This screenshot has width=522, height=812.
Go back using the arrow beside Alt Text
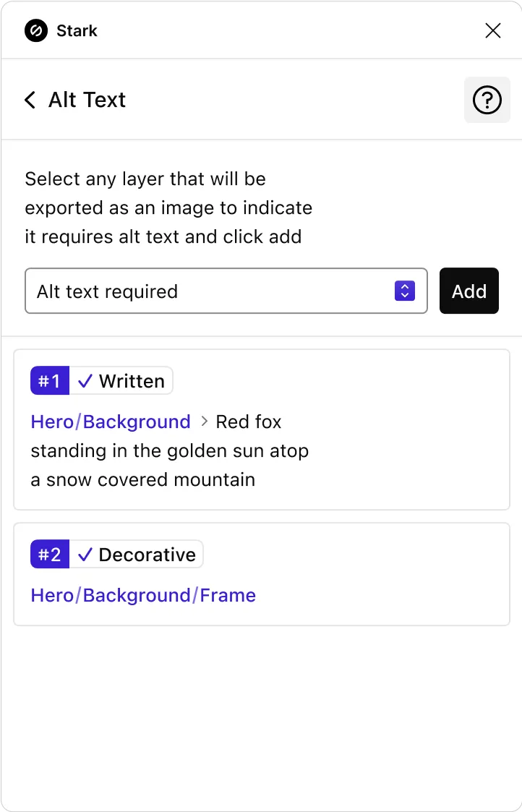click(30, 100)
